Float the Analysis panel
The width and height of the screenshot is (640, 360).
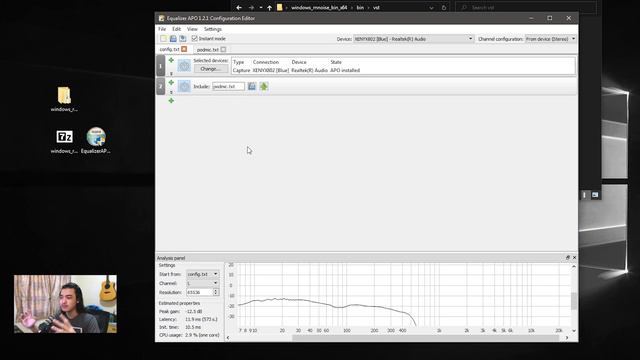click(568, 258)
